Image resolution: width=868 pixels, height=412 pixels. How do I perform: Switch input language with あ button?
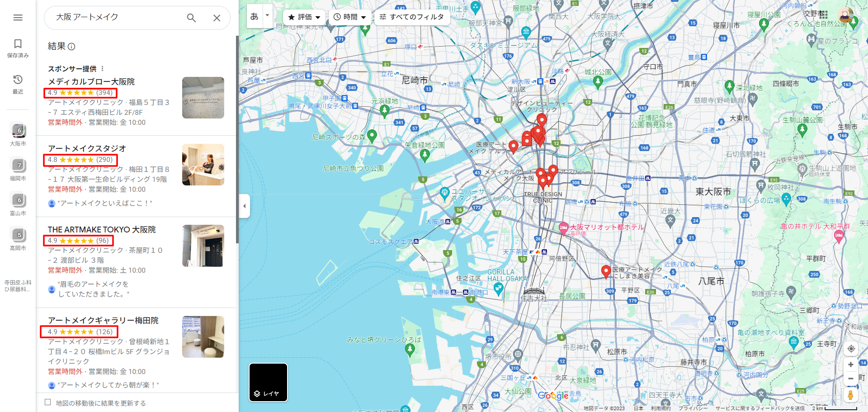(x=255, y=16)
